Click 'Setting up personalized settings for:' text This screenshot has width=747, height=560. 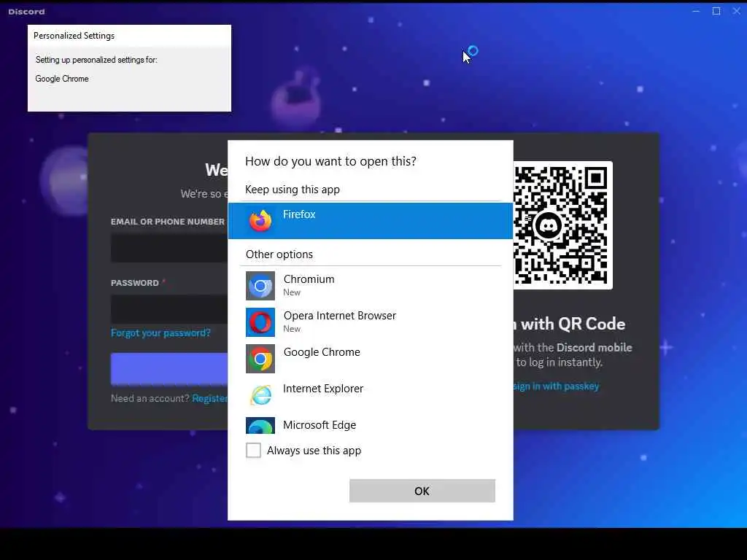point(96,60)
